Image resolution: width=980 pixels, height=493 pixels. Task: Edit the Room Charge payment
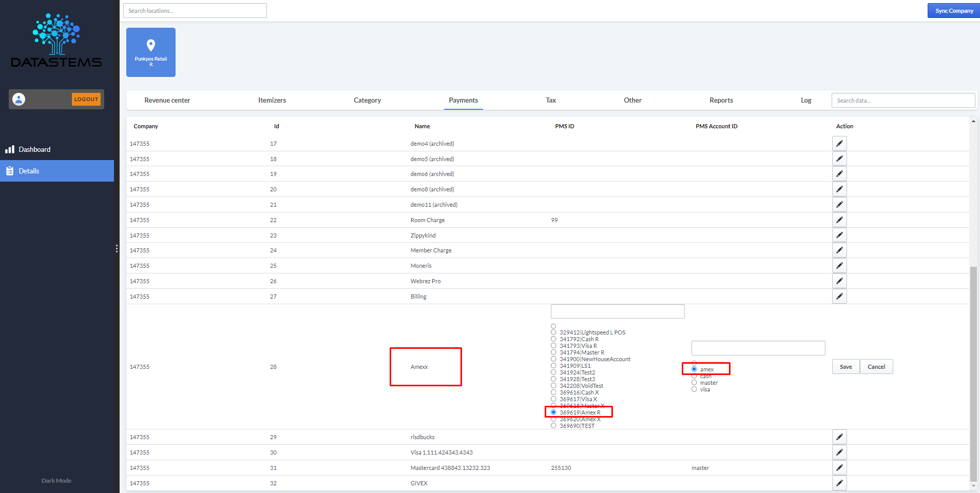click(839, 220)
